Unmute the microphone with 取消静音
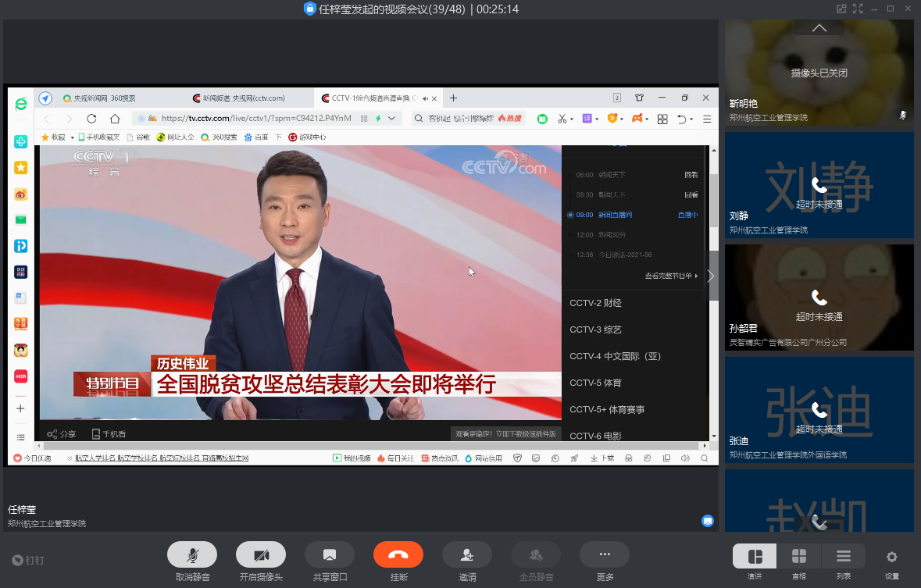This screenshot has width=921, height=588. tap(192, 555)
